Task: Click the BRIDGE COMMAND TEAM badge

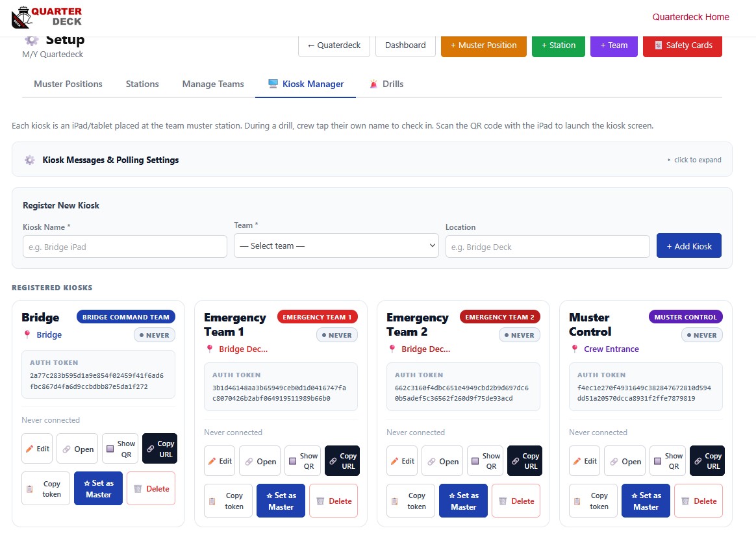Action: point(126,317)
